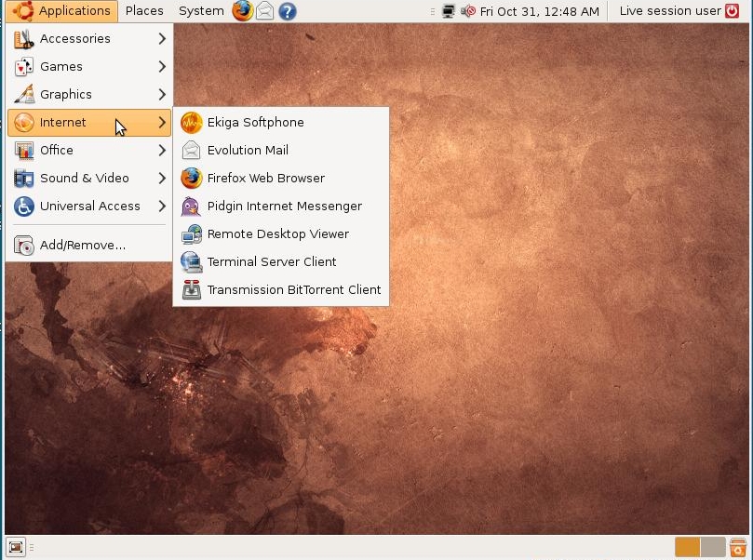This screenshot has height=560, width=753.
Task: Click the Show Desktop icon in bottom panel
Action: pyautogui.click(x=16, y=547)
